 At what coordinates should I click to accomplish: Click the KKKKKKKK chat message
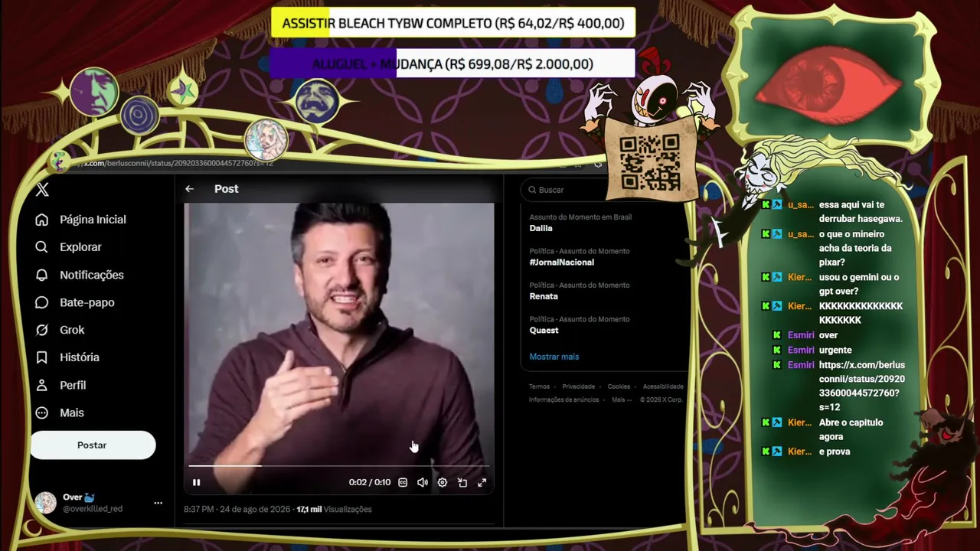point(861,313)
